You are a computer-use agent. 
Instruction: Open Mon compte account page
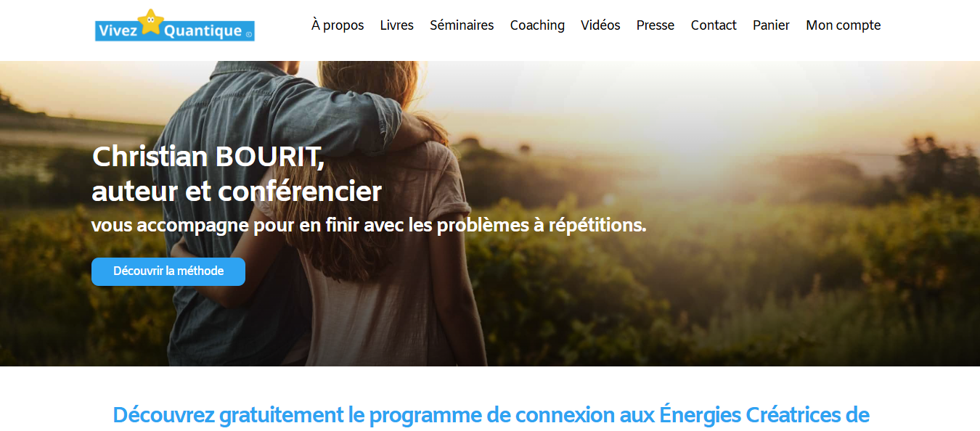pyautogui.click(x=844, y=25)
